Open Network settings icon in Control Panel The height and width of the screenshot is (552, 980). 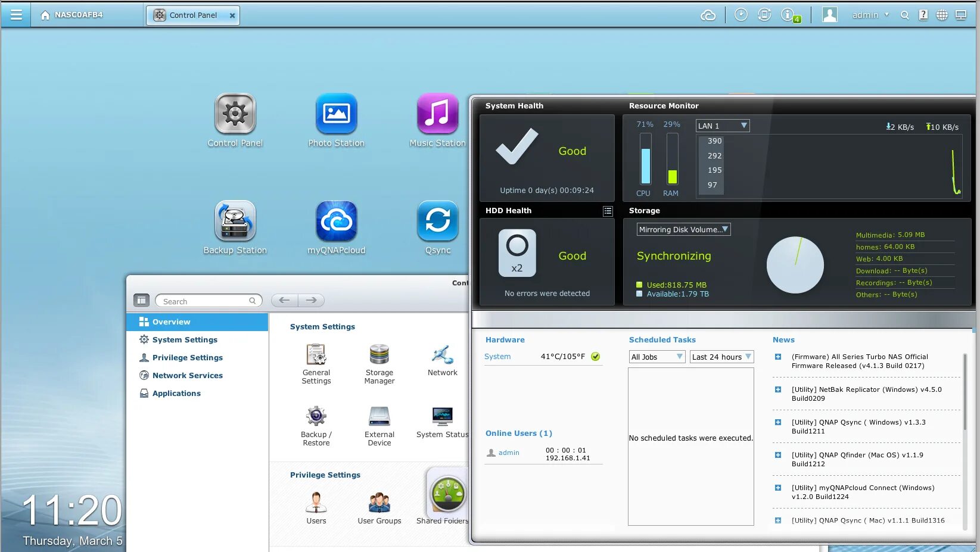[443, 360]
